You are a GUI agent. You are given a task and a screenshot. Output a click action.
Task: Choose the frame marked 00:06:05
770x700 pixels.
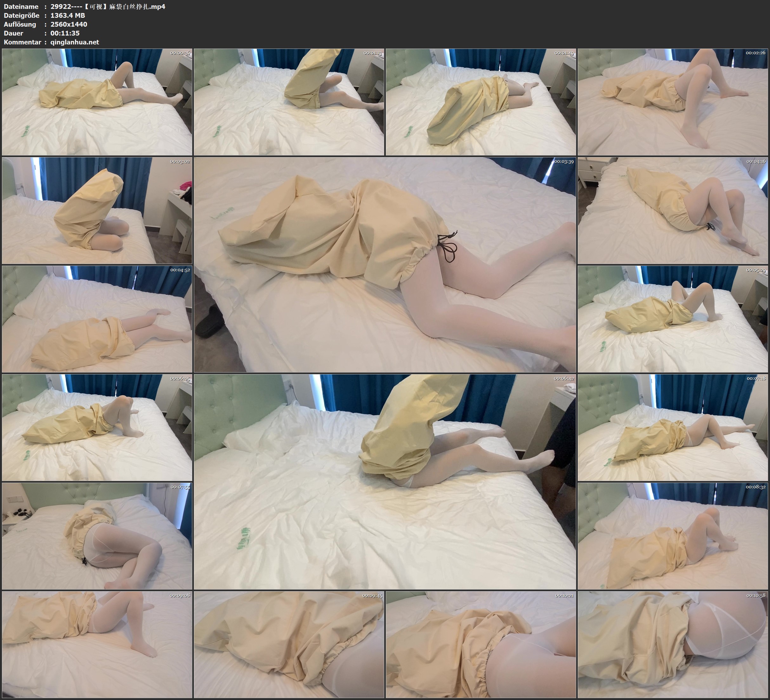(97, 427)
